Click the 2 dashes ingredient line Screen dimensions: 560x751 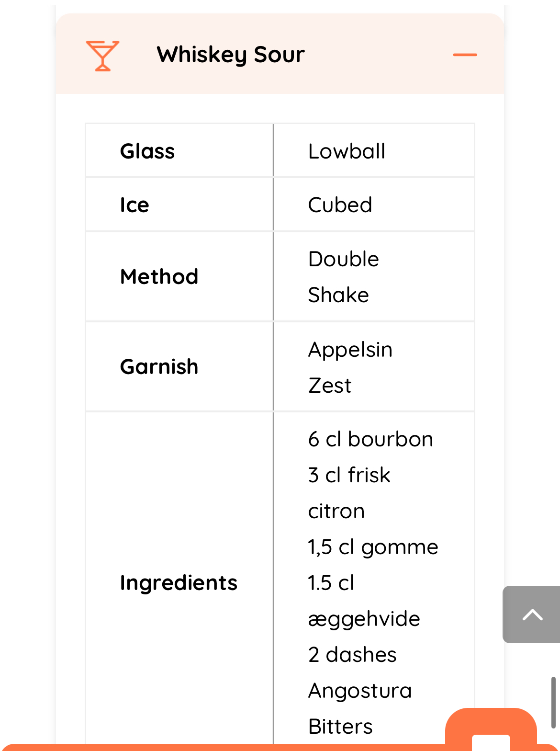click(352, 655)
